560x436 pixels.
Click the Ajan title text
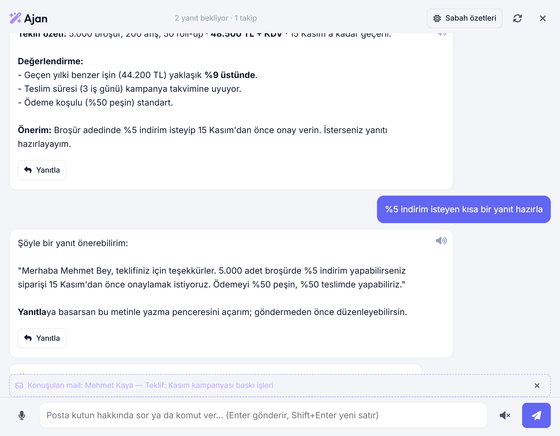tap(36, 19)
